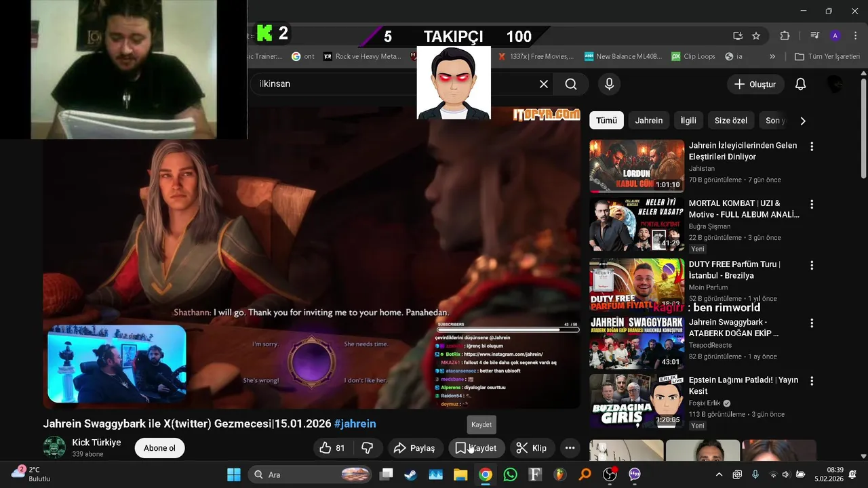Clear the YouTube search box text
Screen dimensions: 868x488
543,84
